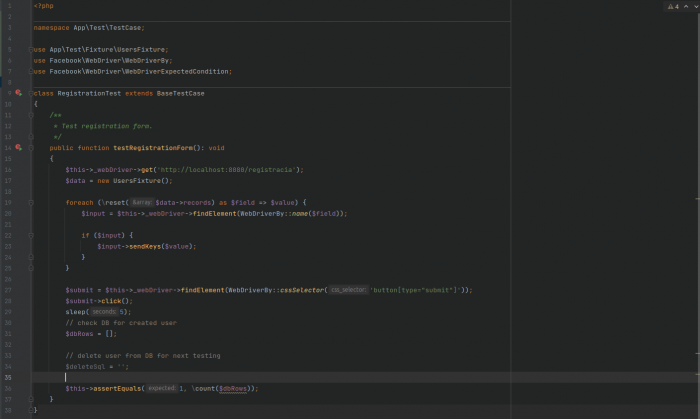Click the cssSelector method call
The height and width of the screenshot is (419, 700).
(x=302, y=290)
